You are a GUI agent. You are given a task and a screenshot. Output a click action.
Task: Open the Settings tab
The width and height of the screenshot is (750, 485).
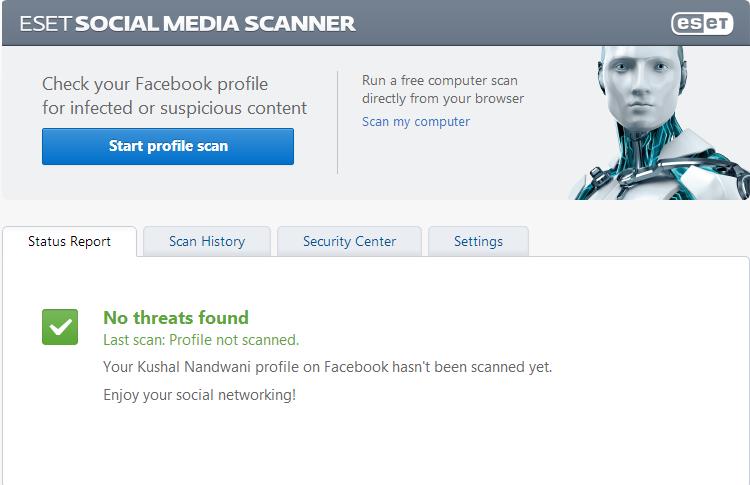point(478,241)
